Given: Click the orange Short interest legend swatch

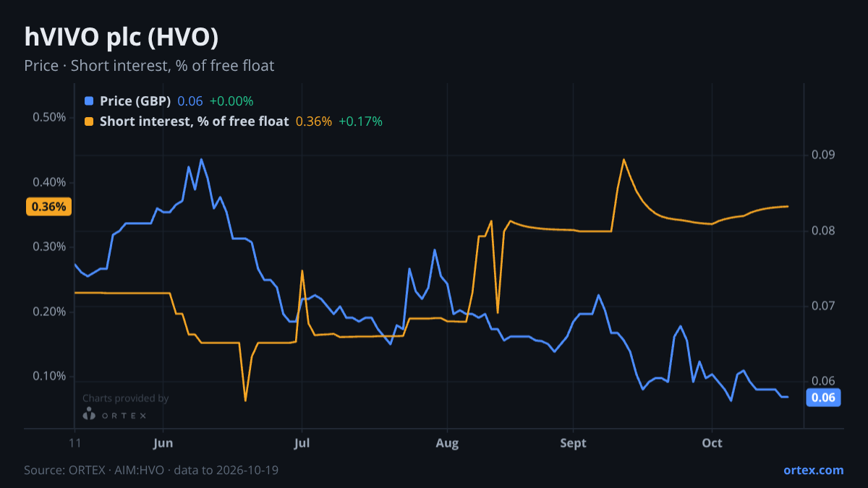Looking at the screenshot, I should coord(89,121).
